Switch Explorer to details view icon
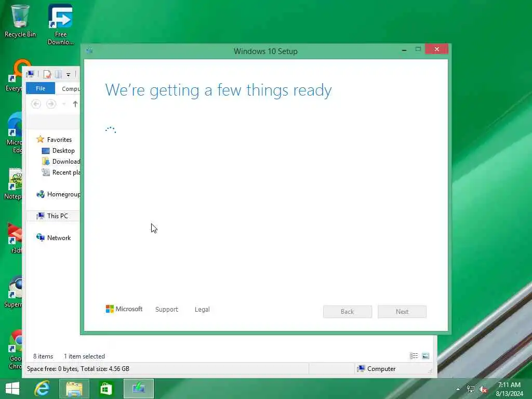 pyautogui.click(x=414, y=356)
